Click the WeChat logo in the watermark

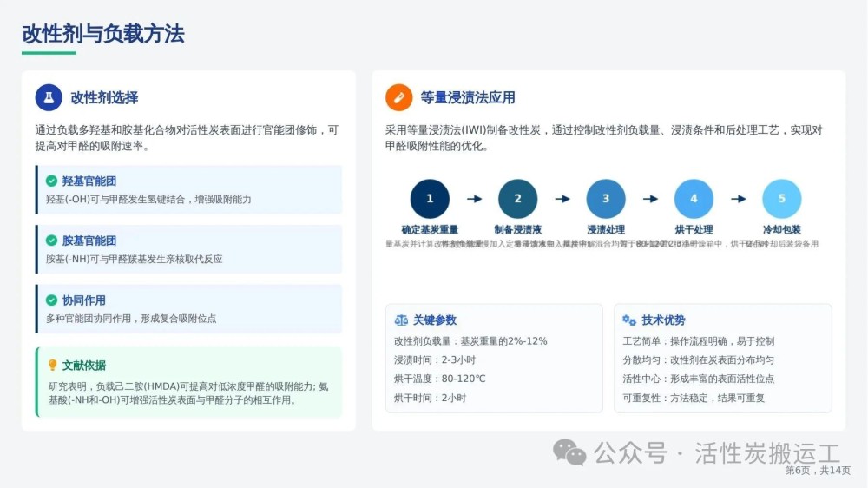pos(570,452)
